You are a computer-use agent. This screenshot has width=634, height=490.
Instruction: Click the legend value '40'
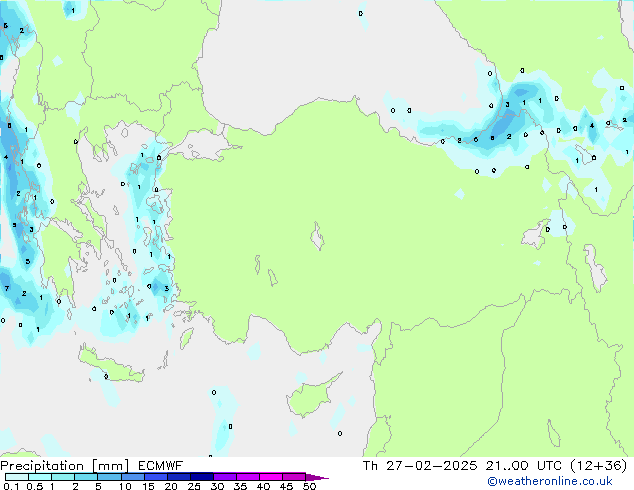point(263,486)
